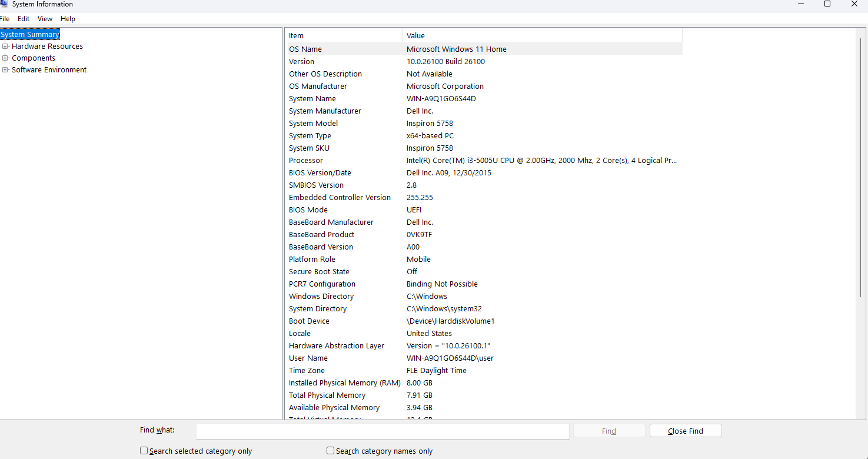Click the Find button
The height and width of the screenshot is (459, 868).
click(609, 431)
